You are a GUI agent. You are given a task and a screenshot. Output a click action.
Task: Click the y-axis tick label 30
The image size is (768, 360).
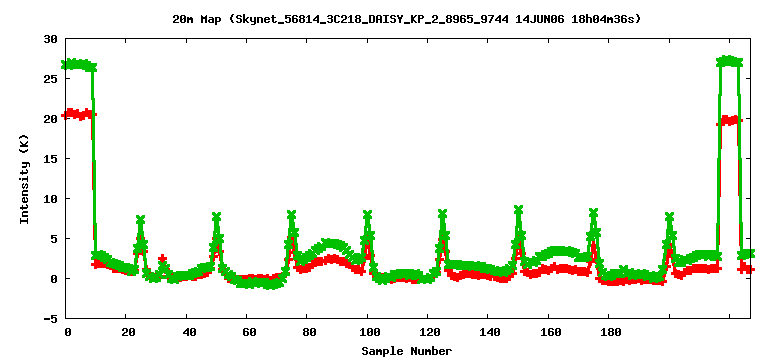pyautogui.click(x=51, y=39)
